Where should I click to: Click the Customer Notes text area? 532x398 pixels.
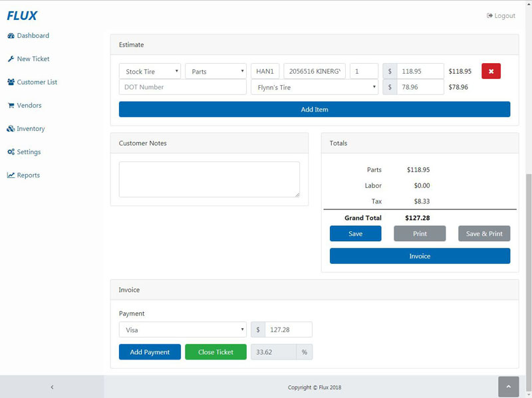[x=209, y=179]
